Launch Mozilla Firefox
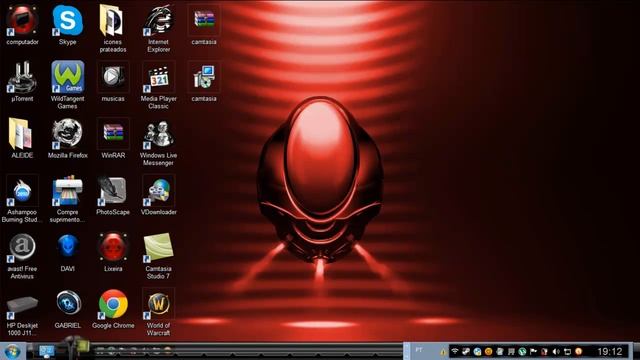The width and height of the screenshot is (640, 360). click(x=67, y=138)
